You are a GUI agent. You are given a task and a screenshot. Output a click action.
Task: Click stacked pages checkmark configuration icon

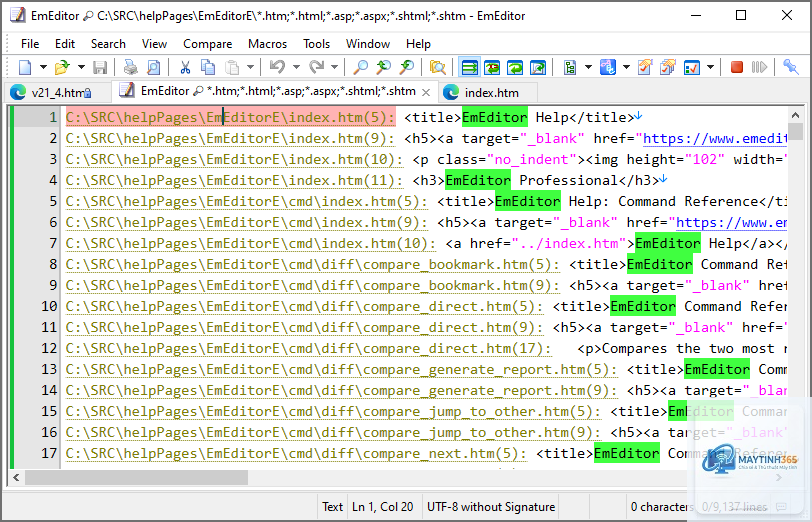[669, 67]
